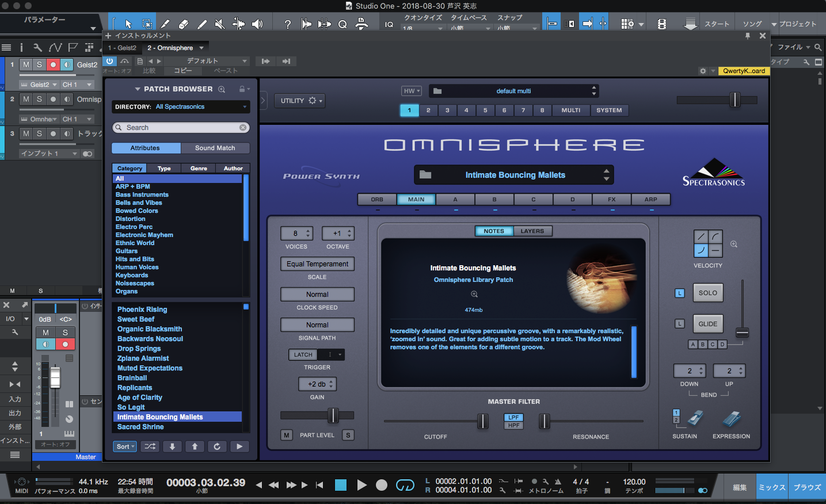Image resolution: width=826 pixels, height=504 pixels.
Task: Open the Clock Speed Normal dropdown
Action: (x=317, y=295)
